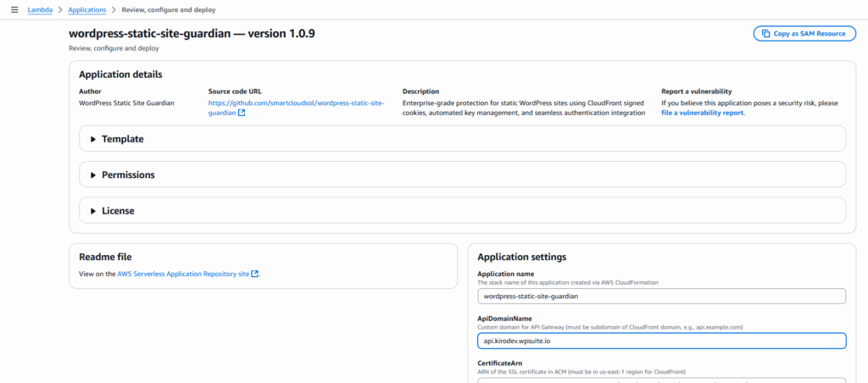Click the ApiDomainName label
Screen dimensions: 868x383
504,319
